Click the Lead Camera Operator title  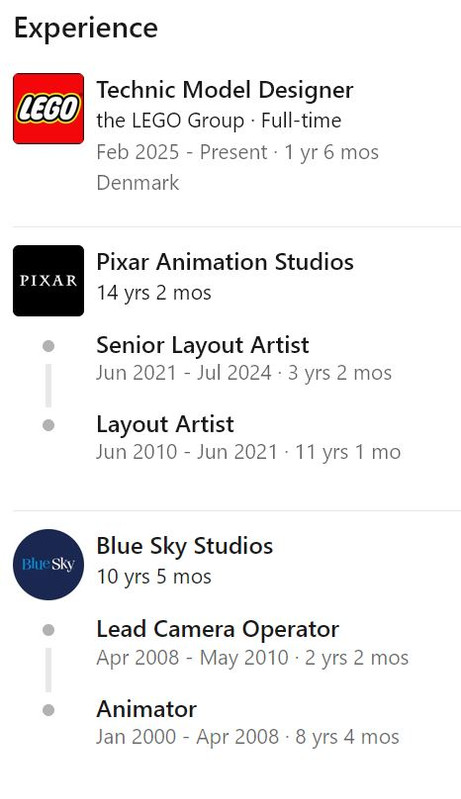click(x=218, y=629)
